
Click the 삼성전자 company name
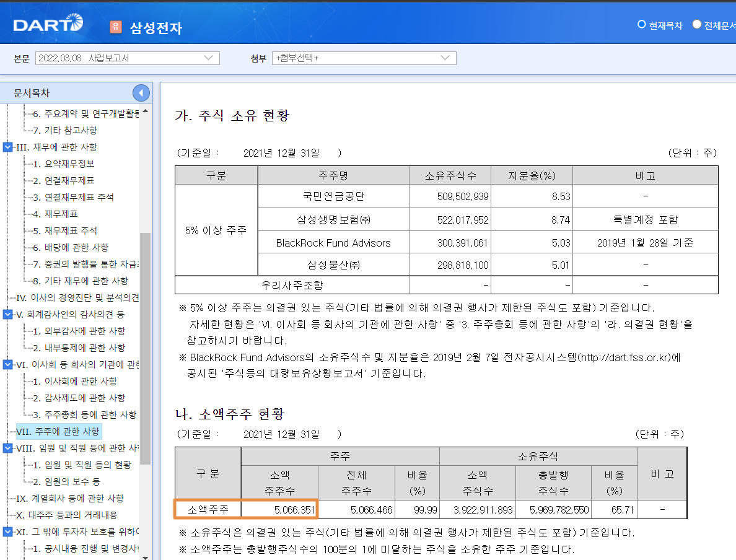[x=156, y=28]
